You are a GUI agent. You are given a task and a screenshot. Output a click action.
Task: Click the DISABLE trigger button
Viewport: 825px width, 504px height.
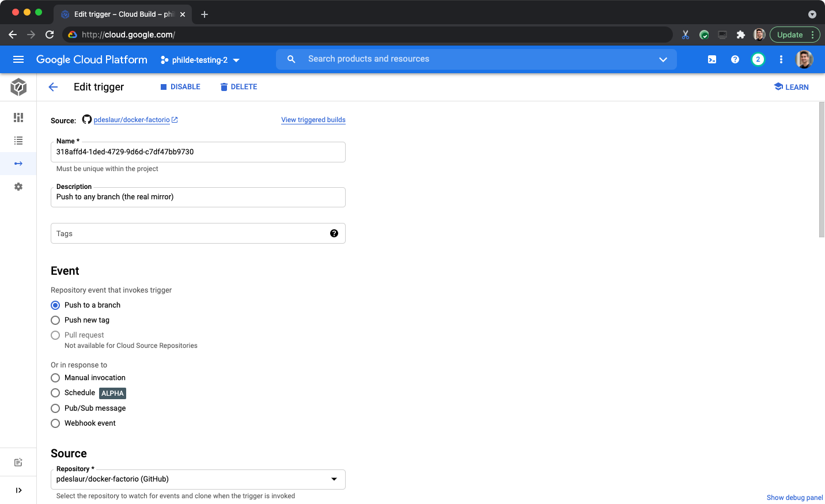coord(180,87)
